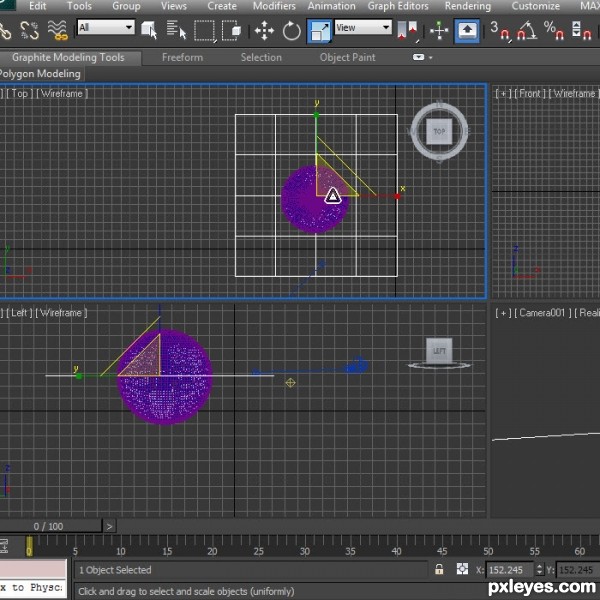Click the X coordinate field 152.245
600x600 pixels.
pyautogui.click(x=509, y=570)
